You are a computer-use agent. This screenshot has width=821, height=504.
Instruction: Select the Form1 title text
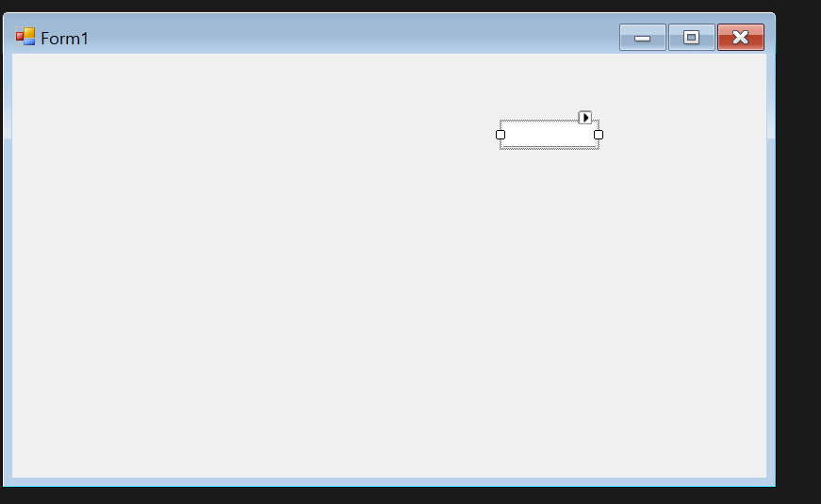click(x=64, y=39)
